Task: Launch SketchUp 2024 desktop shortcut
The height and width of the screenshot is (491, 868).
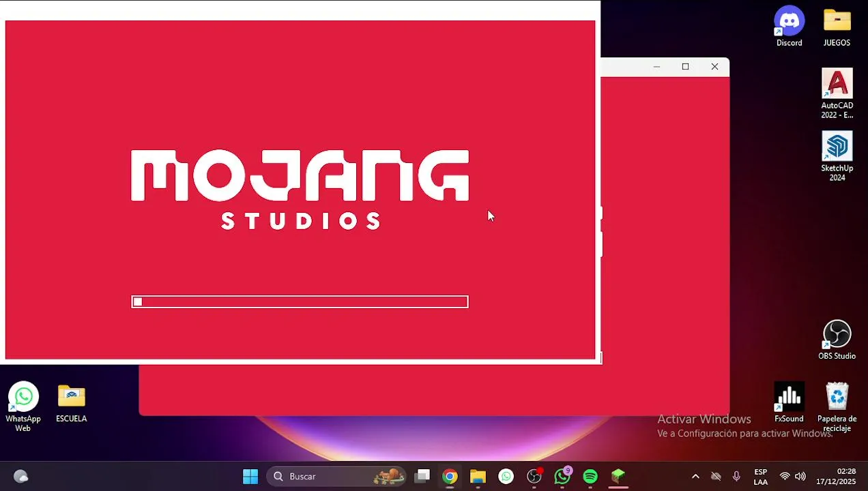Action: click(837, 156)
